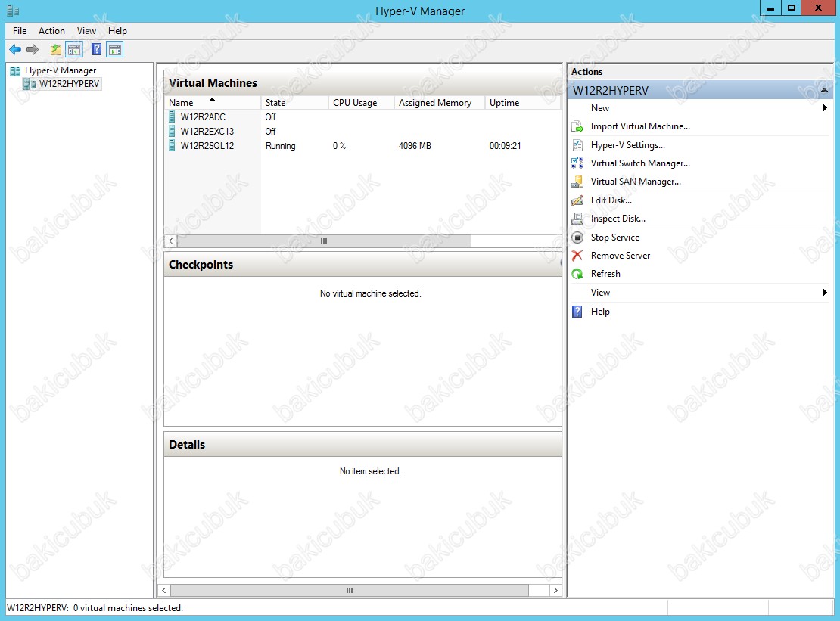
Task: Expand the View submenu in Actions
Action: [x=825, y=292]
